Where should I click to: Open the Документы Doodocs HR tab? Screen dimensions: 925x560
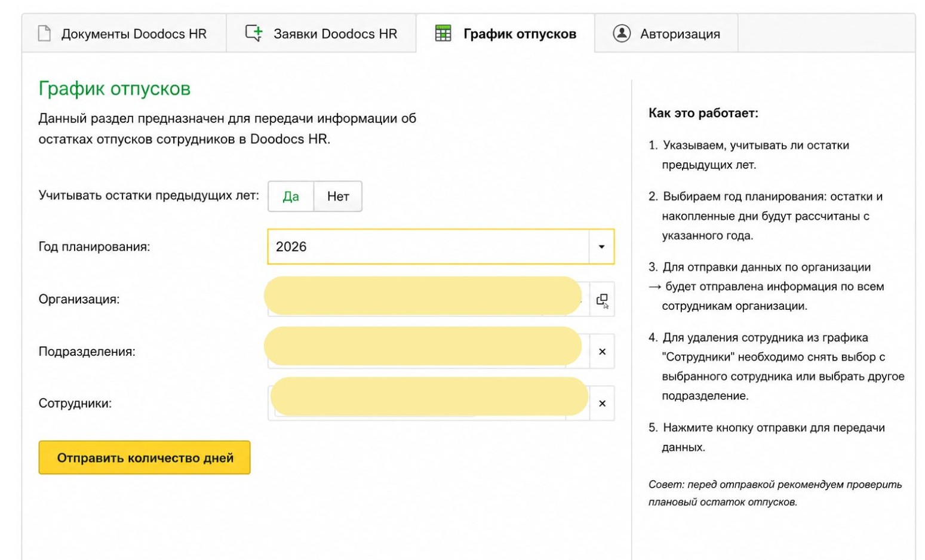pyautogui.click(x=124, y=33)
